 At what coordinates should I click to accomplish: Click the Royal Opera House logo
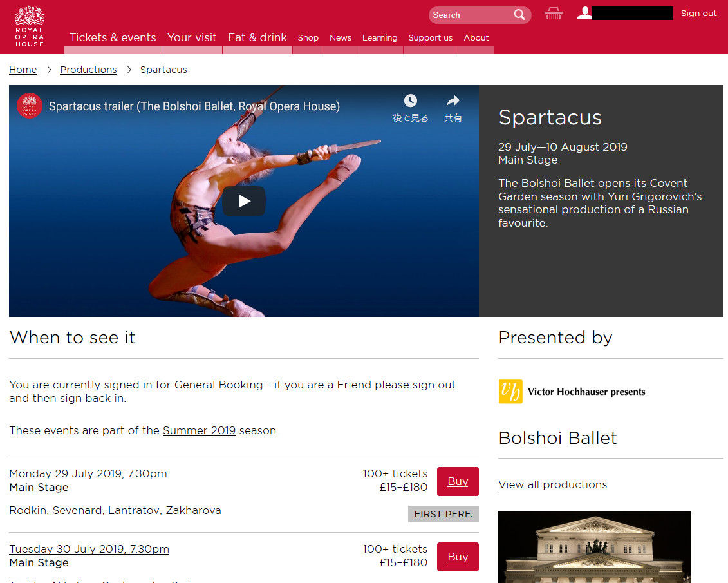click(29, 26)
